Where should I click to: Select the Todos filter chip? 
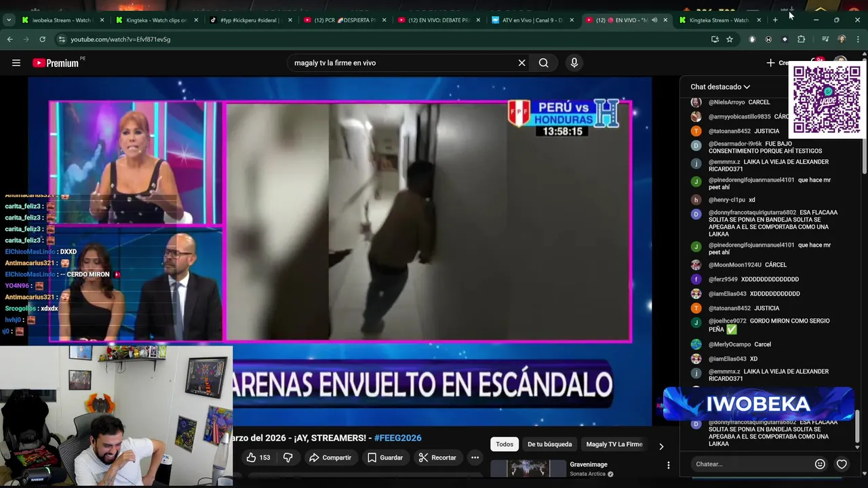[x=505, y=444]
